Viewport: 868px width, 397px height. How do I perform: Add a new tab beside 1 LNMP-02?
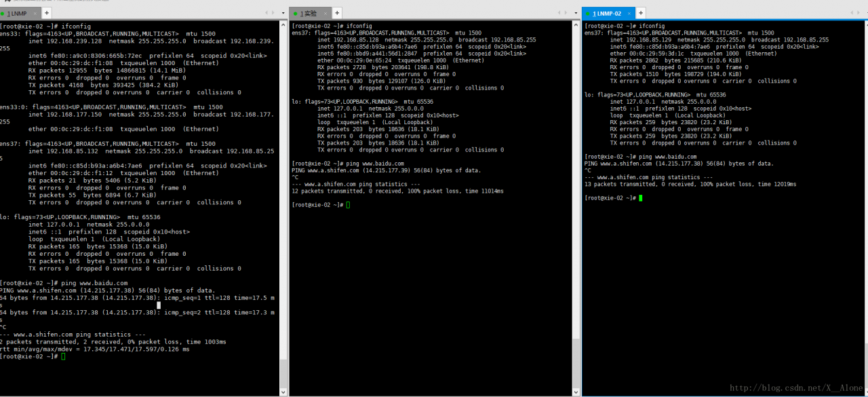(641, 13)
